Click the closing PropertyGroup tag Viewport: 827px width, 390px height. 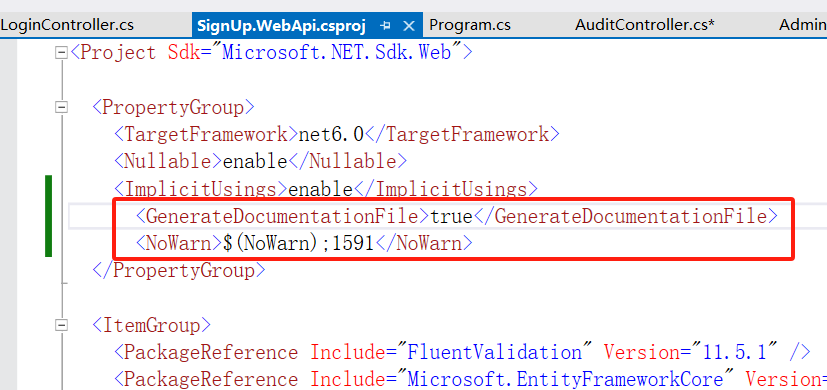coord(180,270)
